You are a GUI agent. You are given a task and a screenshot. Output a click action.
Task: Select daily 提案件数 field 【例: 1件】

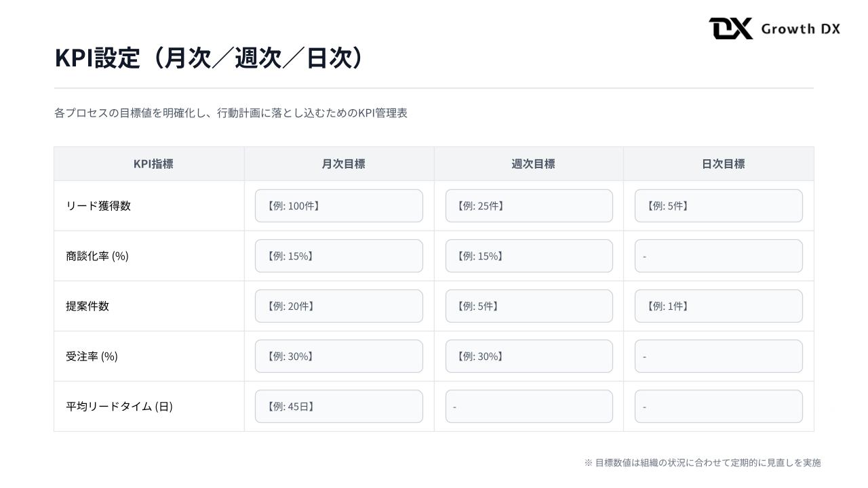click(718, 306)
